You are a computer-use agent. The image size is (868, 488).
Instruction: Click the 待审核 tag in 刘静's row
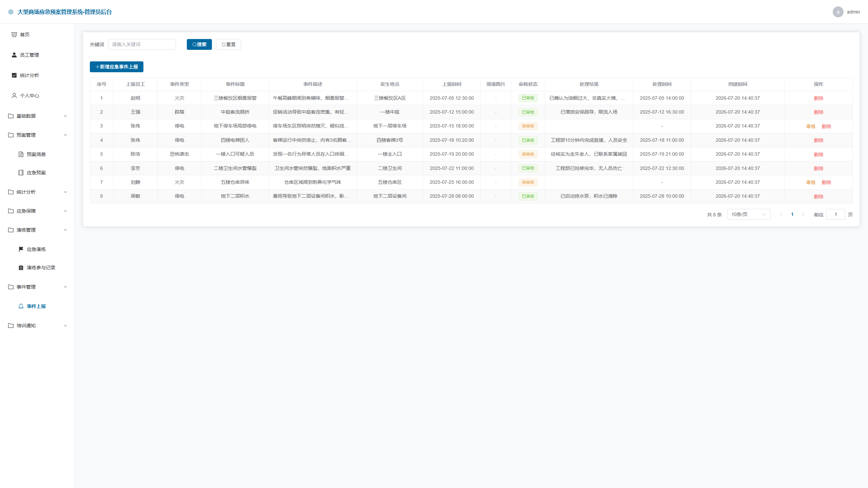pos(528,182)
